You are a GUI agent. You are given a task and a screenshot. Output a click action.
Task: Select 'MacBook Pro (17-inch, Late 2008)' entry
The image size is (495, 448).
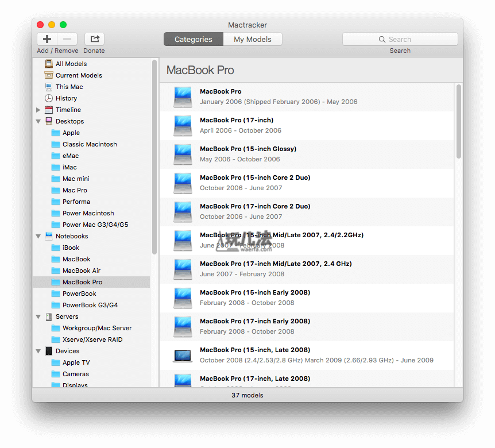tap(307, 379)
